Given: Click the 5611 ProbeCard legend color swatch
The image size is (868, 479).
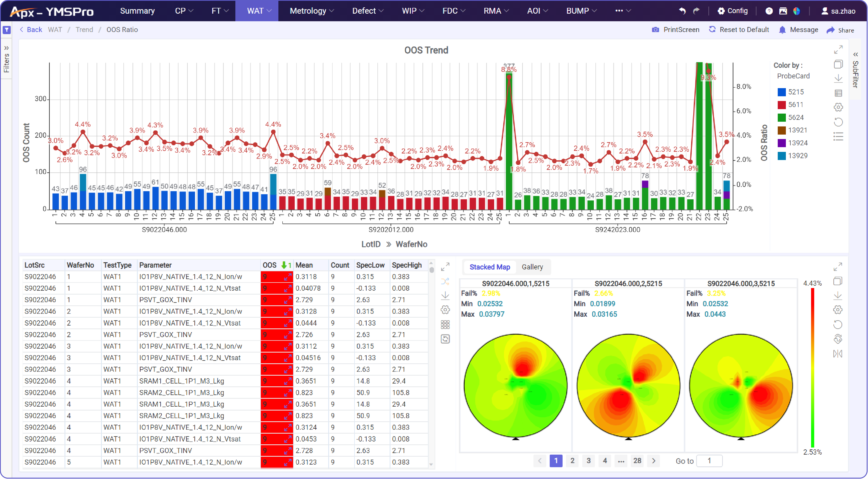Looking at the screenshot, I should pos(781,105).
